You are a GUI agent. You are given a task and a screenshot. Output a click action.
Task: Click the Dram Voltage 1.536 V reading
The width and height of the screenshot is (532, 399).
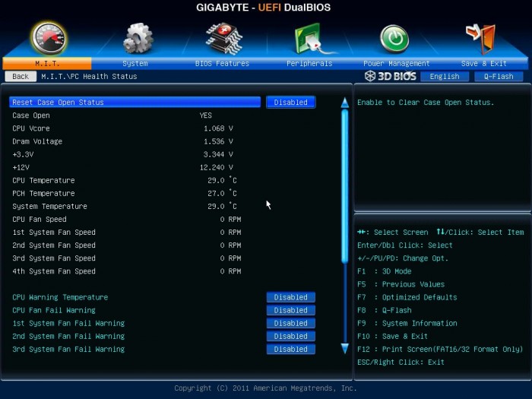click(218, 141)
